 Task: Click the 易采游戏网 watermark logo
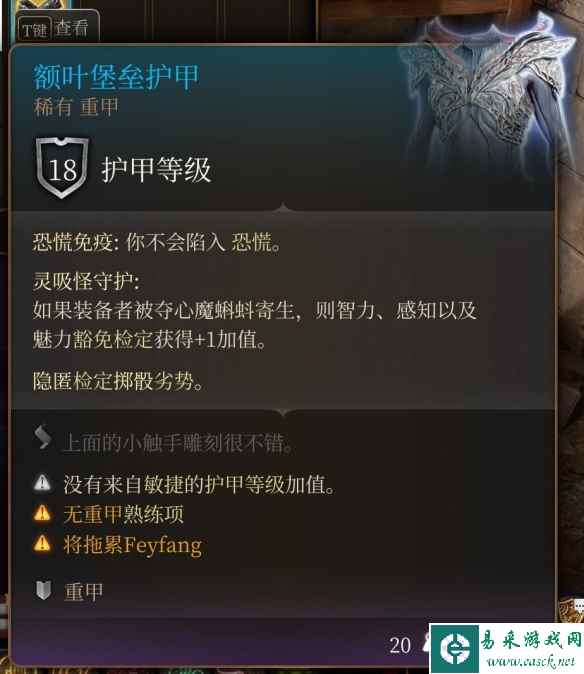click(x=506, y=648)
